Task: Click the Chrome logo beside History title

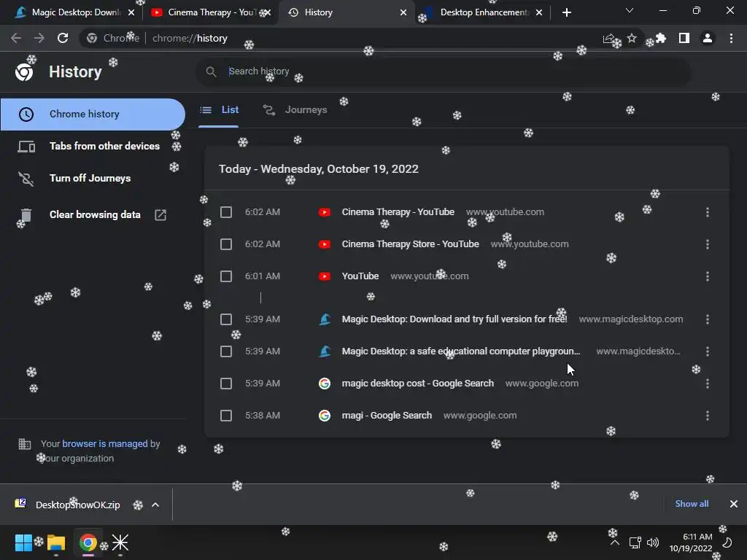Action: tap(24, 72)
